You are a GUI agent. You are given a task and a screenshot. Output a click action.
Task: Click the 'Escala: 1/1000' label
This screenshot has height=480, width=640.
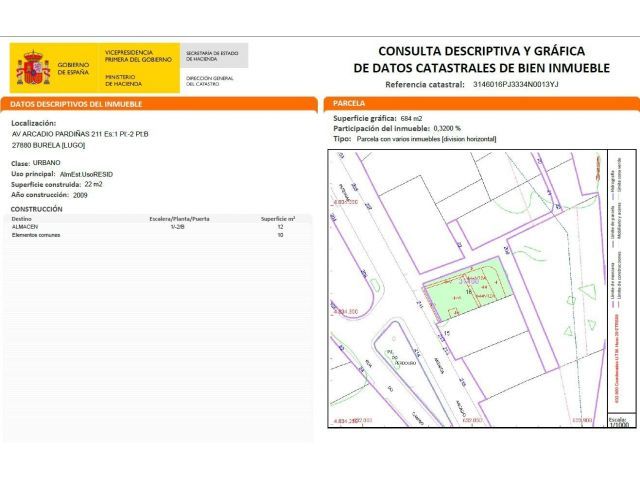point(619,422)
